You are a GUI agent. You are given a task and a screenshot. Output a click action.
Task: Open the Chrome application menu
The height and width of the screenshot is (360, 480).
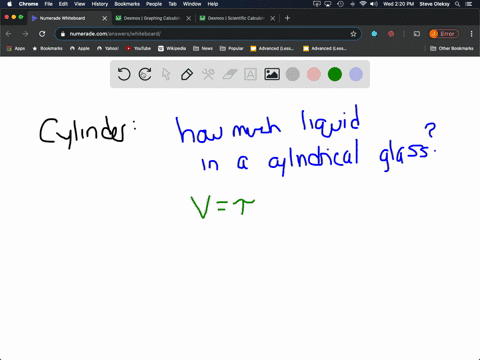(28, 4)
